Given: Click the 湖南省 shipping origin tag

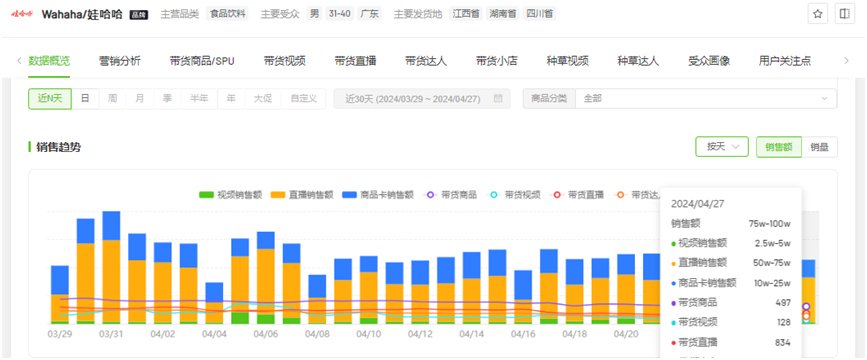Looking at the screenshot, I should pyautogui.click(x=502, y=14).
